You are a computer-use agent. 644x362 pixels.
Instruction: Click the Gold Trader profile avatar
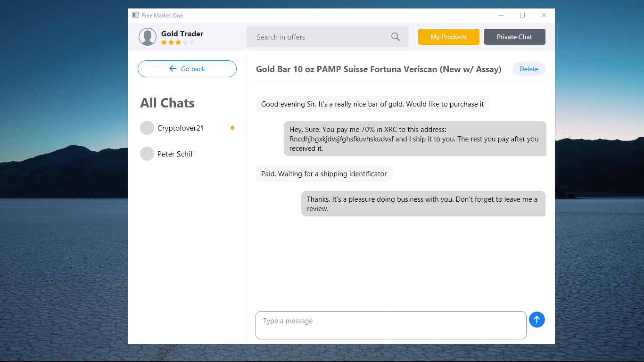(148, 37)
